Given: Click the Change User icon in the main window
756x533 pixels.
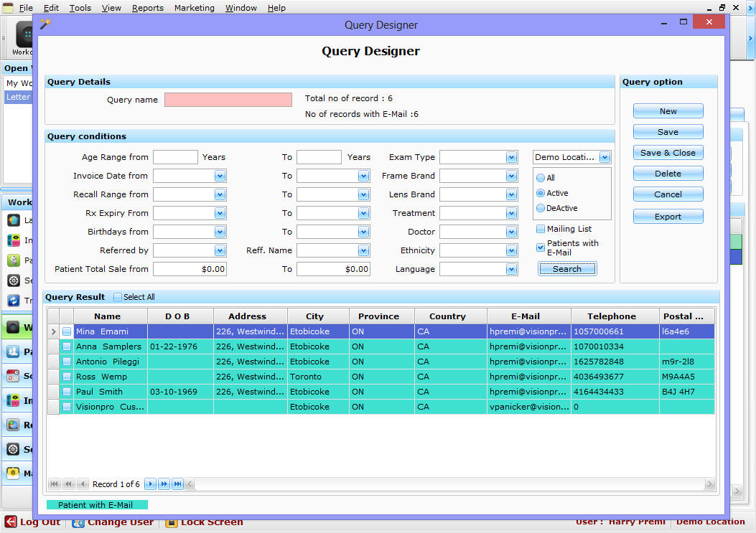Looking at the screenshot, I should 78,522.
